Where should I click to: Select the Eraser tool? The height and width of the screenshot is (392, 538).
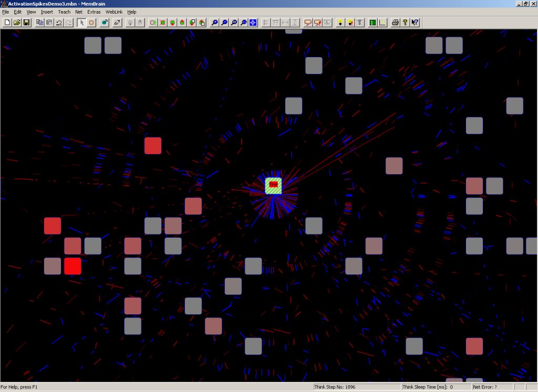[x=117, y=23]
